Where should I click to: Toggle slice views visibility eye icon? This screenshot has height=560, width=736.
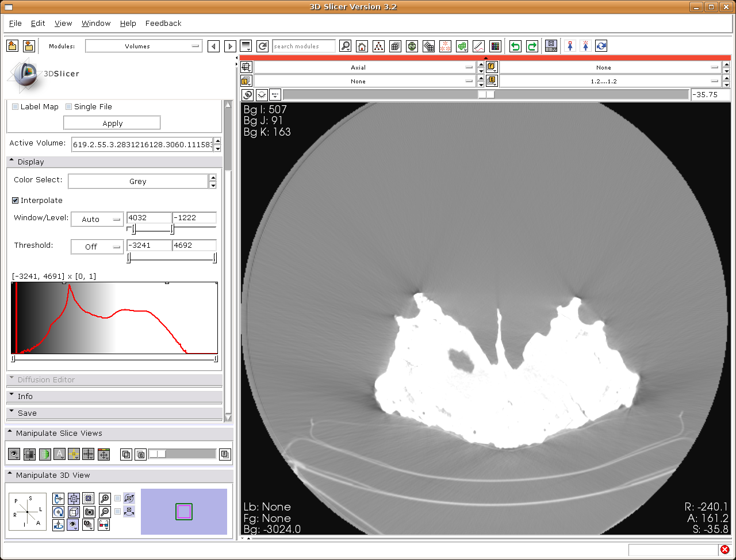[14, 454]
